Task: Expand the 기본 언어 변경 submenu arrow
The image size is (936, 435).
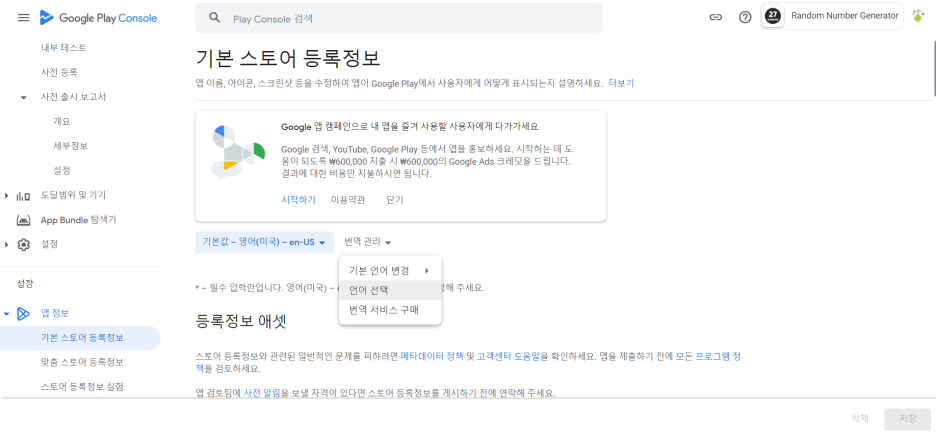Action: pyautogui.click(x=427, y=271)
